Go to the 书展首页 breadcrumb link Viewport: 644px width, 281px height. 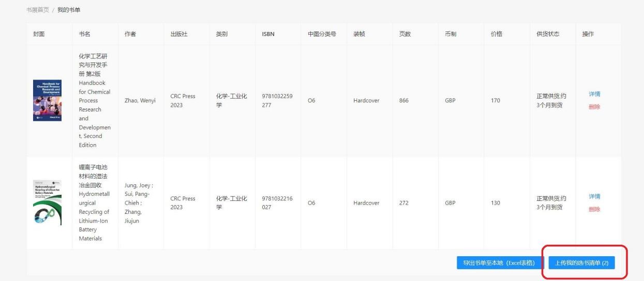click(x=38, y=10)
